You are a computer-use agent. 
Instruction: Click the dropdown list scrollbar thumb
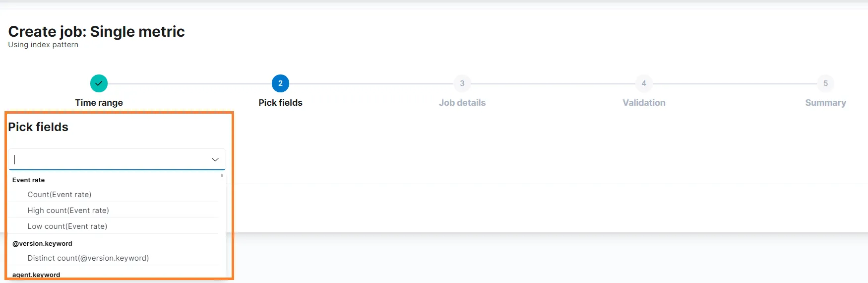pyautogui.click(x=222, y=175)
